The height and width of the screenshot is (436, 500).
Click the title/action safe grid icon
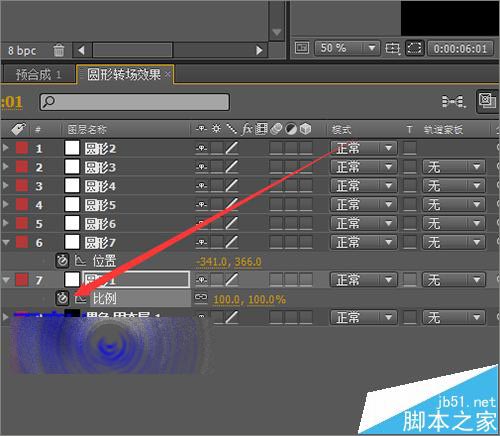pyautogui.click(x=392, y=48)
